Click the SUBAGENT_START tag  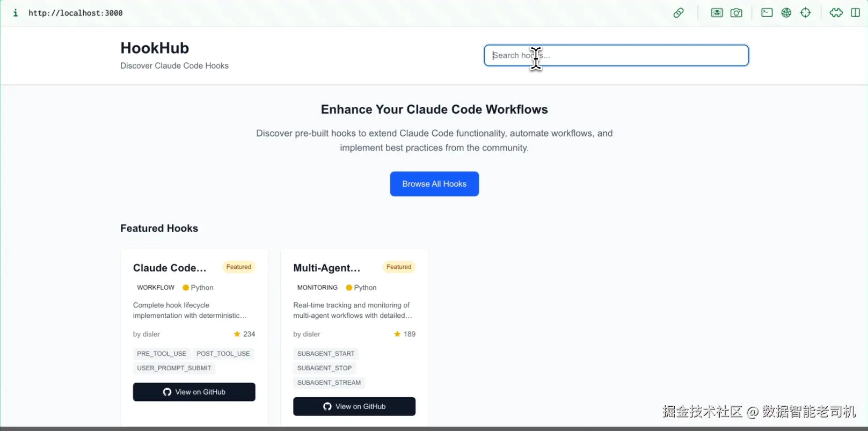(x=326, y=354)
